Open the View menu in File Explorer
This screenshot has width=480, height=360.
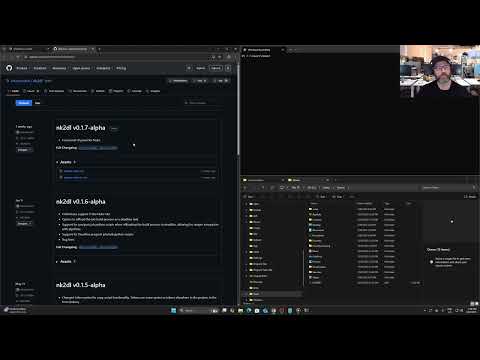(x=337, y=197)
